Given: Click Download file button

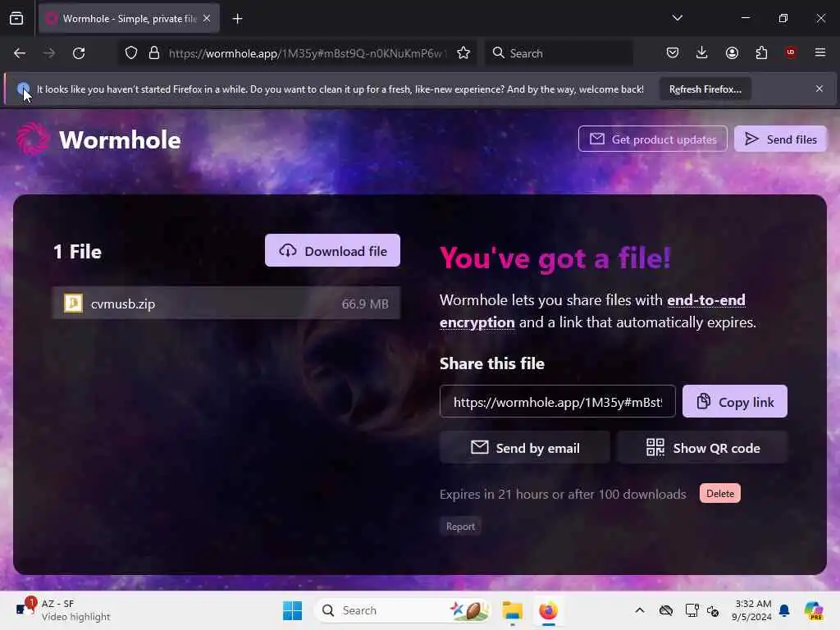Looking at the screenshot, I should 332,250.
